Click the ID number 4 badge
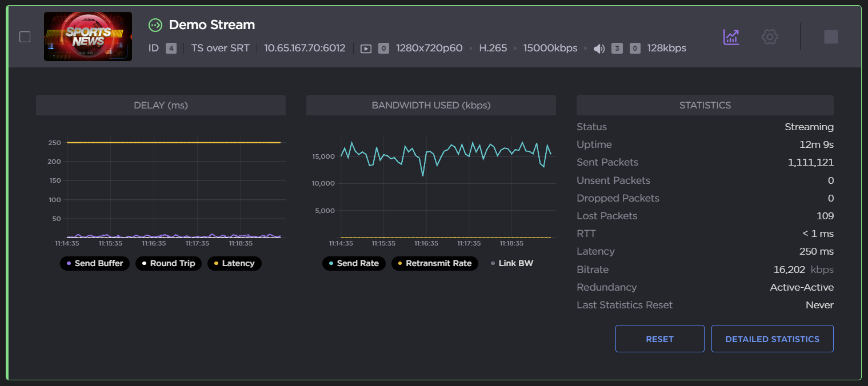868x386 pixels. pyautogui.click(x=171, y=49)
